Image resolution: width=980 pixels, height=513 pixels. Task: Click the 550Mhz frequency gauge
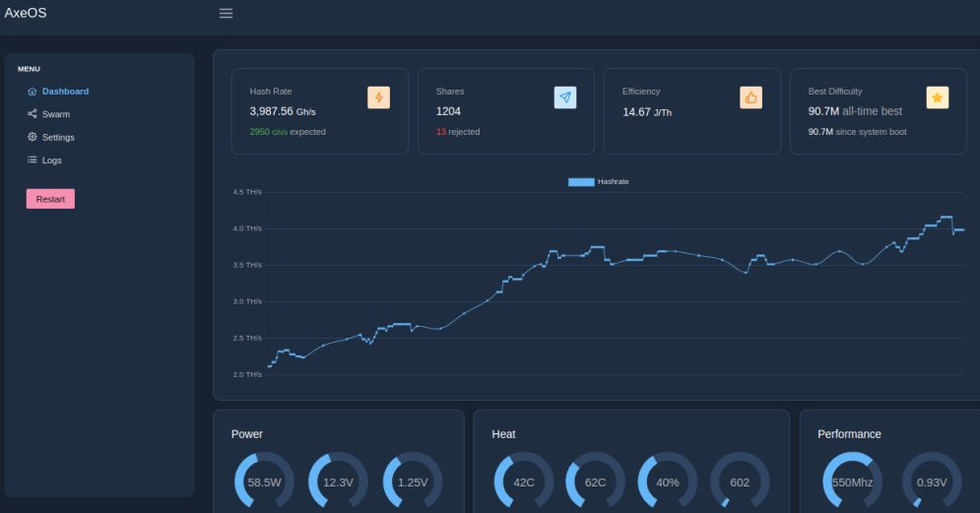coord(853,481)
